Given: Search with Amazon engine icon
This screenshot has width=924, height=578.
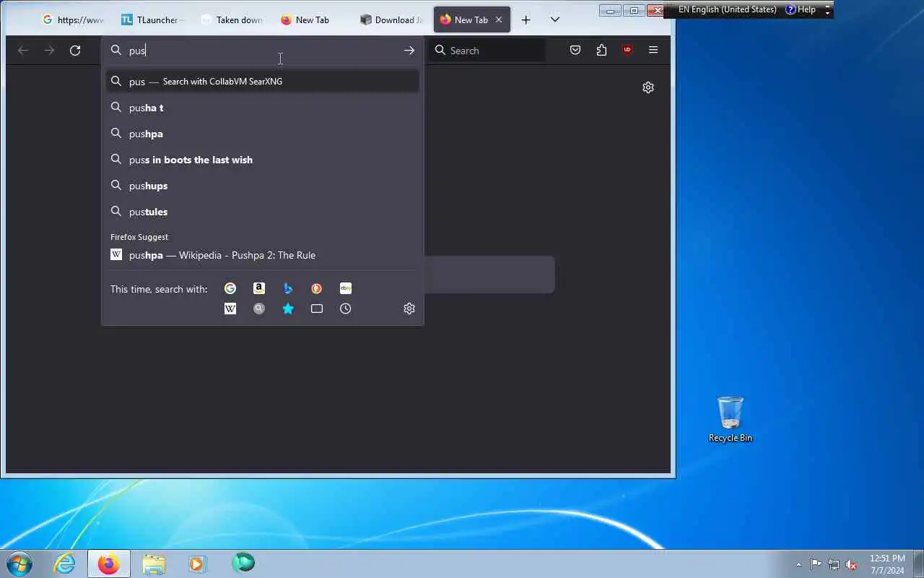Looking at the screenshot, I should coord(259,288).
